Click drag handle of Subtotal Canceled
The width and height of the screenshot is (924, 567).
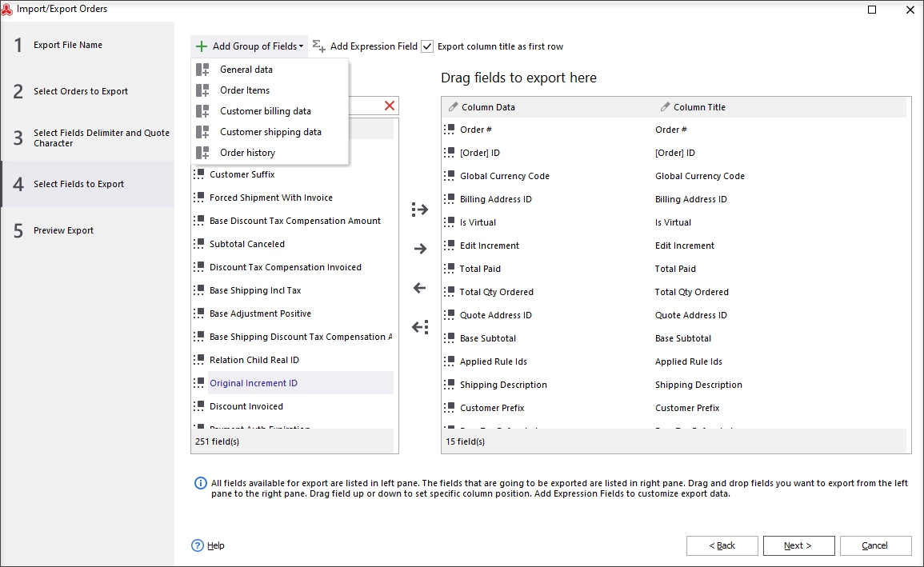[x=199, y=244]
